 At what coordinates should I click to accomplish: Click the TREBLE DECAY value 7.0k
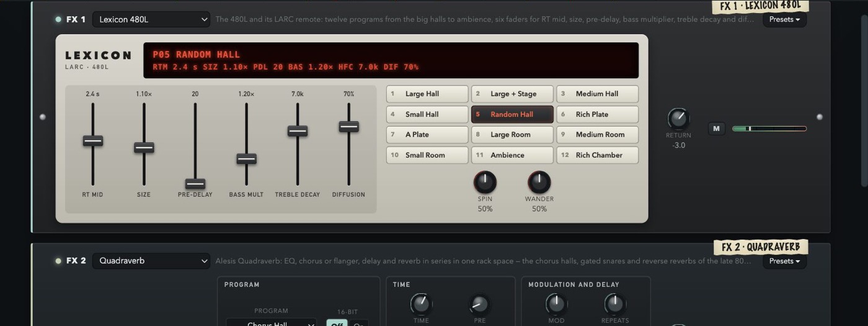pyautogui.click(x=298, y=94)
